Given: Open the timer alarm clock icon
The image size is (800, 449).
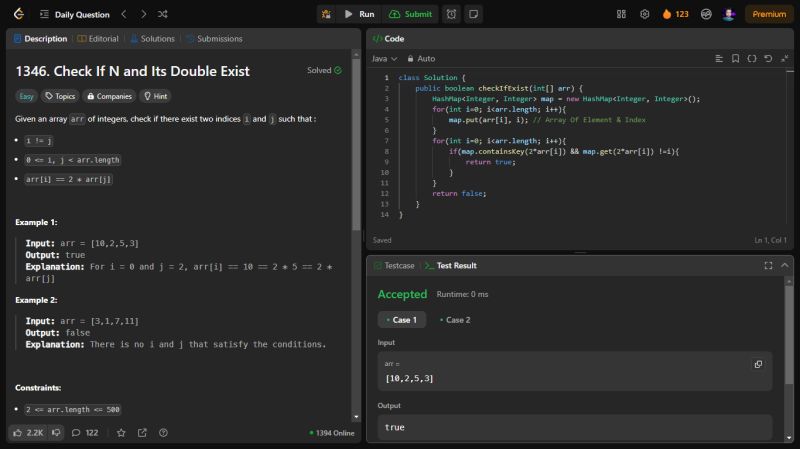Looking at the screenshot, I should pos(452,14).
